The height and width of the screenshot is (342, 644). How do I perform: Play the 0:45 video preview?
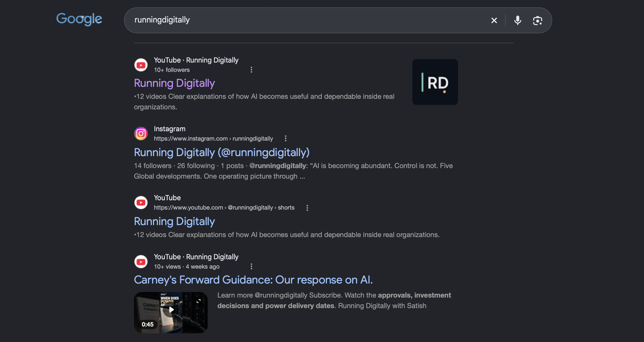171,310
